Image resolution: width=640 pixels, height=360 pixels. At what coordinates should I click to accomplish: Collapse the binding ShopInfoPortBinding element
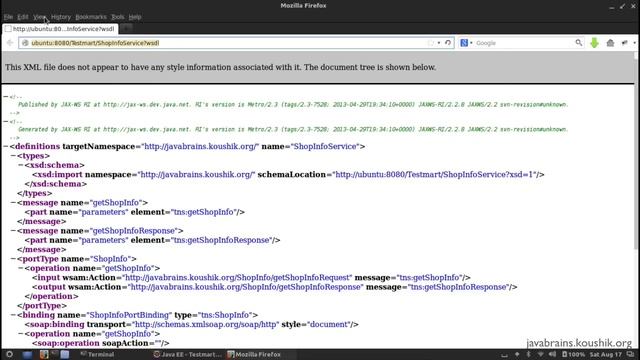pos(13,315)
